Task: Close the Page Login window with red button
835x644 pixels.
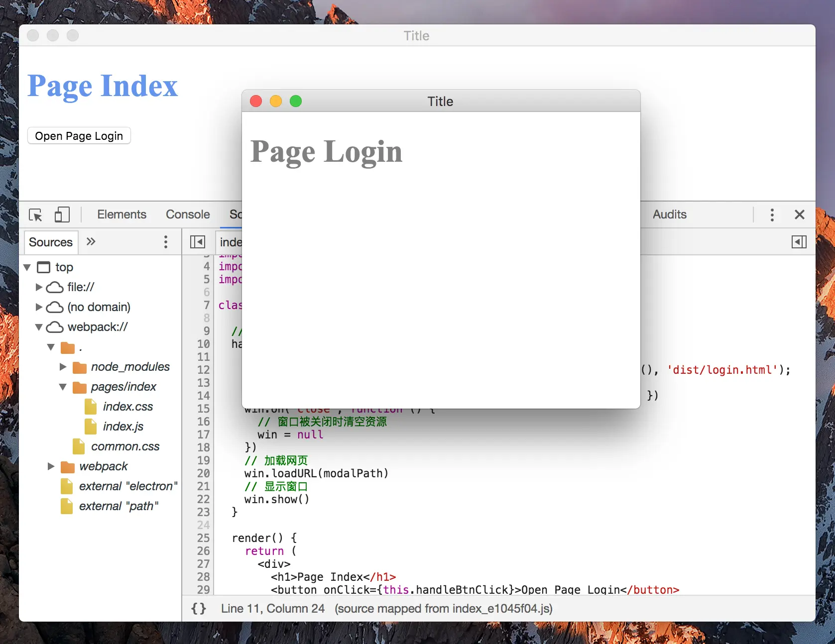Action: [x=256, y=101]
